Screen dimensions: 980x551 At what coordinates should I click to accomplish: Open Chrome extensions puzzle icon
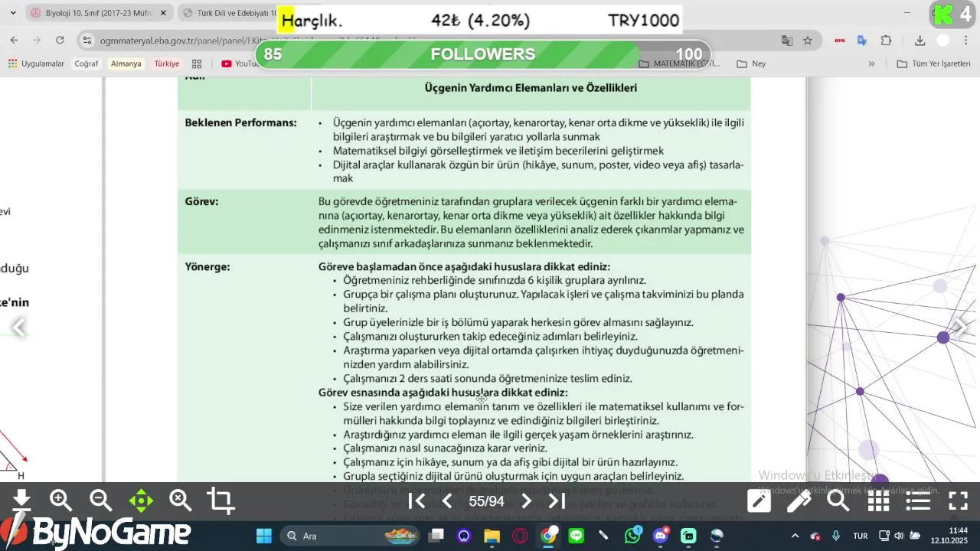[886, 41]
